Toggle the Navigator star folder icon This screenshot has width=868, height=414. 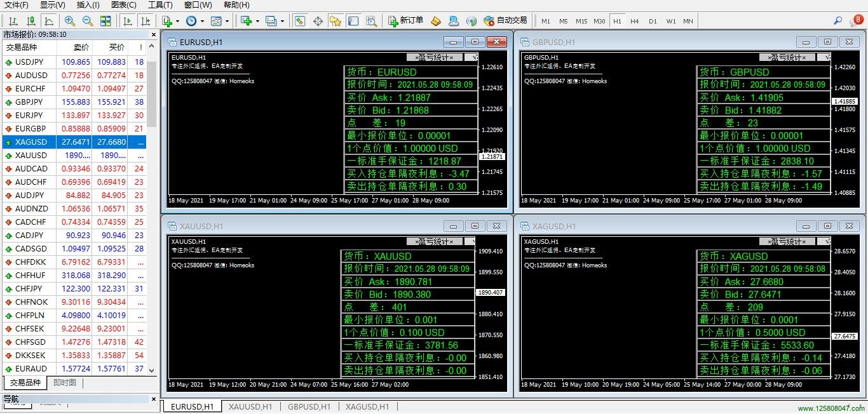[x=336, y=21]
